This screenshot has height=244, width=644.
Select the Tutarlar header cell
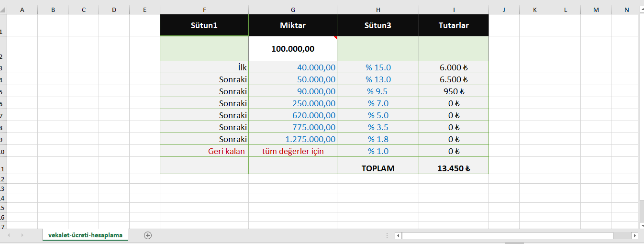click(x=454, y=25)
